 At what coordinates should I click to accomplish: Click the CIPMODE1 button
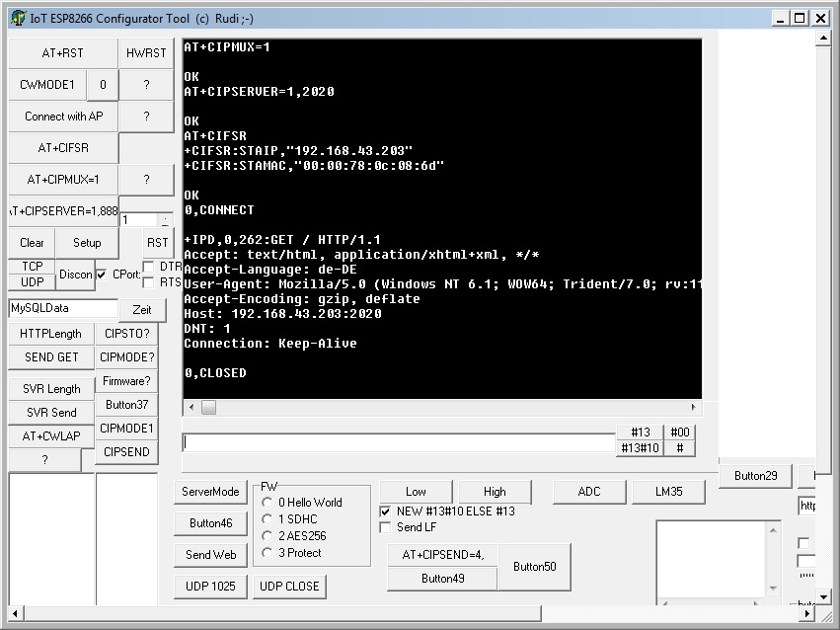(x=127, y=428)
